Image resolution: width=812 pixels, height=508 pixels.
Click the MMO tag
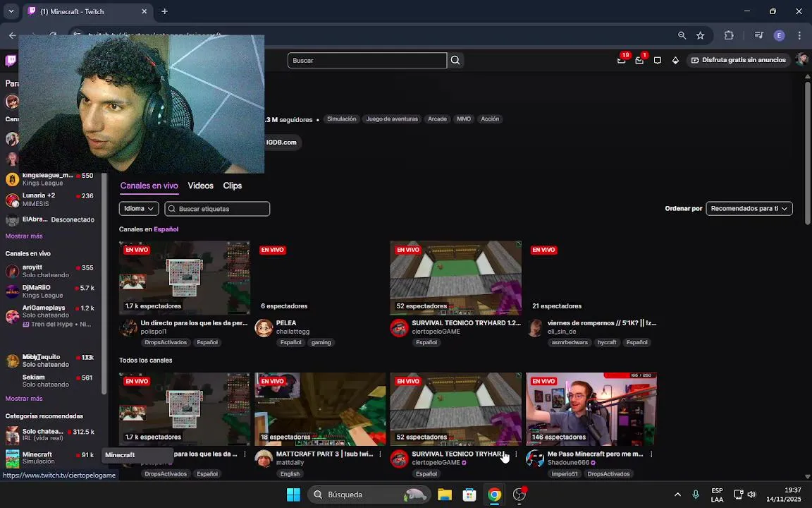pyautogui.click(x=464, y=119)
